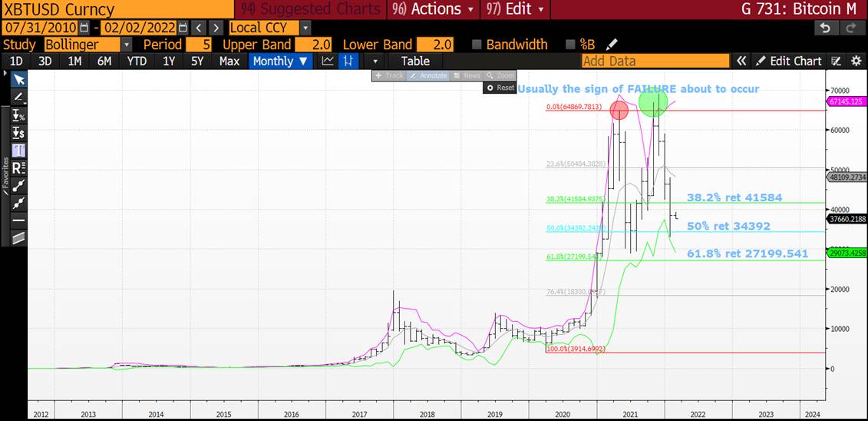Collapse toolbar with double chevron
The width and height of the screenshot is (868, 421).
[741, 61]
